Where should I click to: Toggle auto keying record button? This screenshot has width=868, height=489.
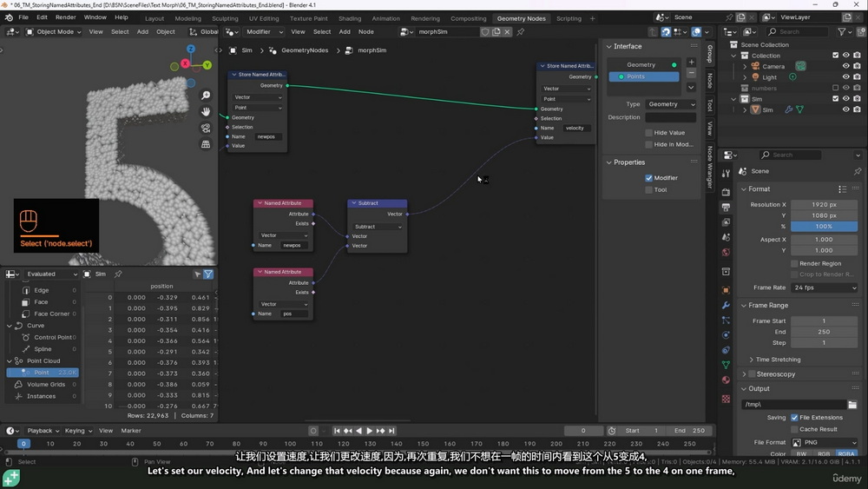click(313, 431)
